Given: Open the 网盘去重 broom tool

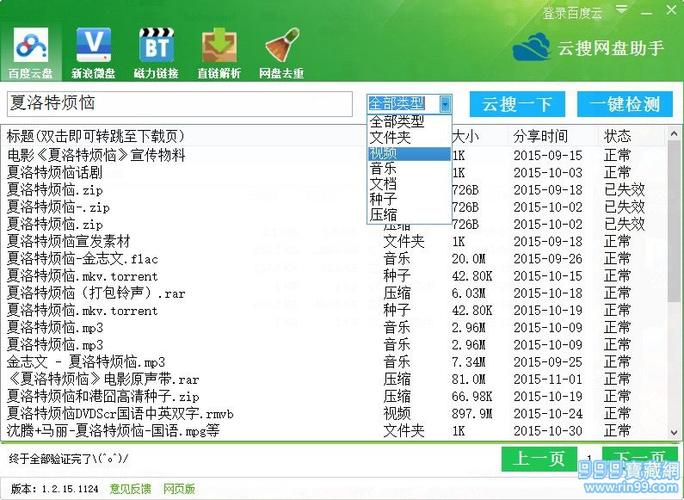Looking at the screenshot, I should click(x=281, y=53).
